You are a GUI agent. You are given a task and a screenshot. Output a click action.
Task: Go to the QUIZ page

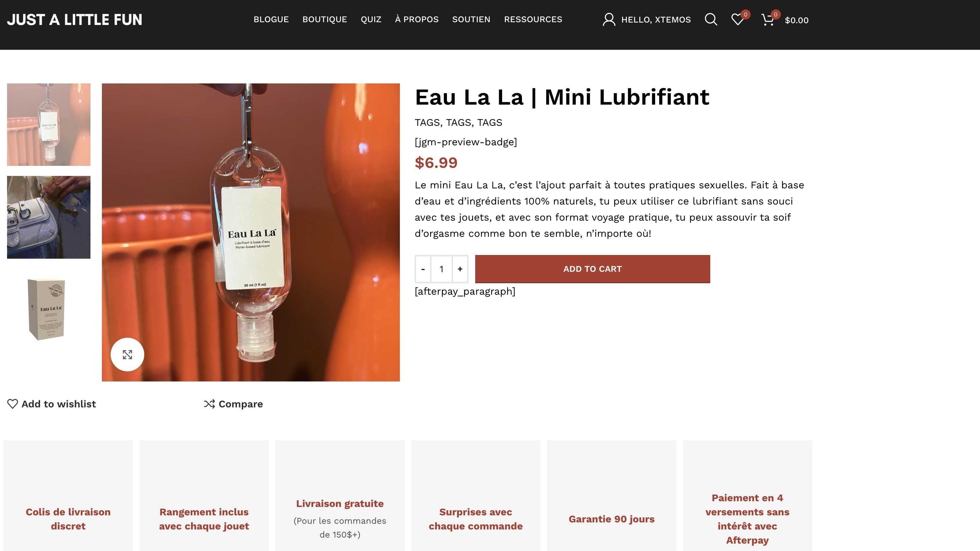point(371,20)
